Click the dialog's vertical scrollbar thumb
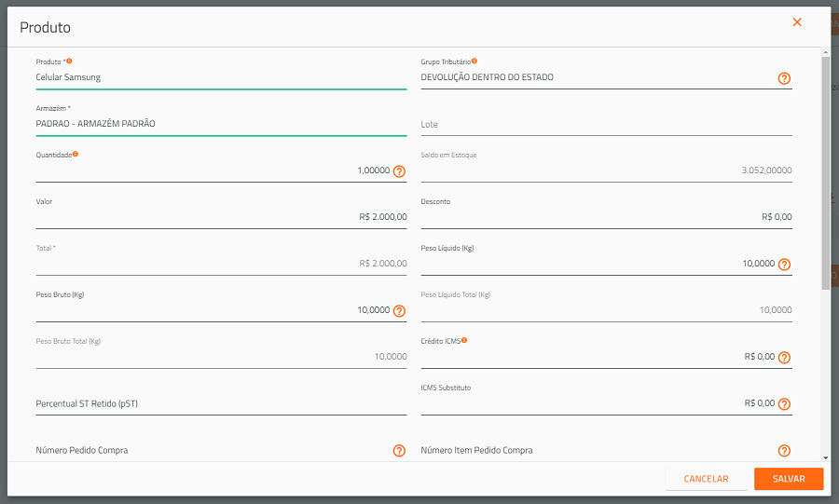Viewport: 839px width, 504px height. 826,172
